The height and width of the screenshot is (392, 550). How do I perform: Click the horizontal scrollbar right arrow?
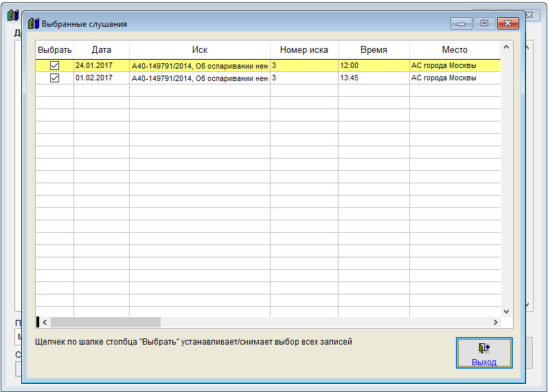[495, 322]
